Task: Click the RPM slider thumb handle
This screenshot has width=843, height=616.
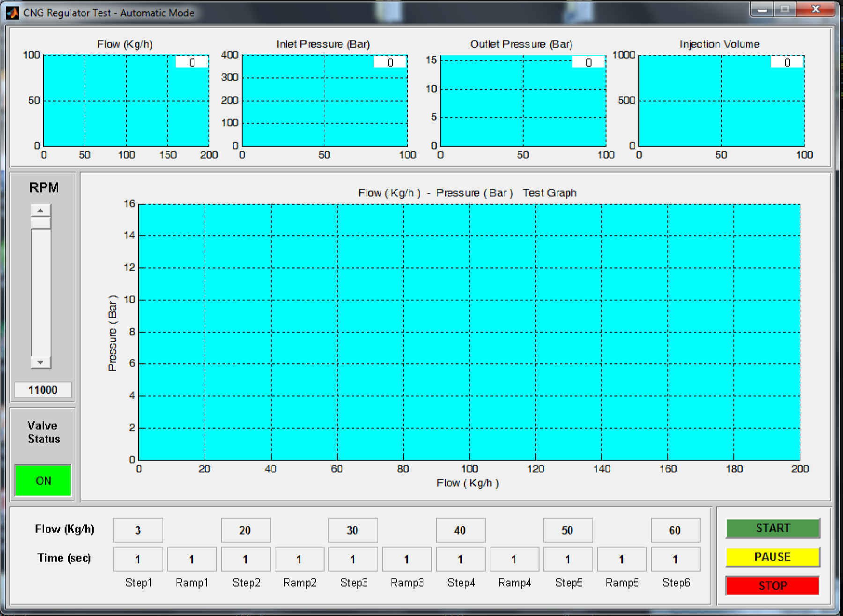Action: 41,223
